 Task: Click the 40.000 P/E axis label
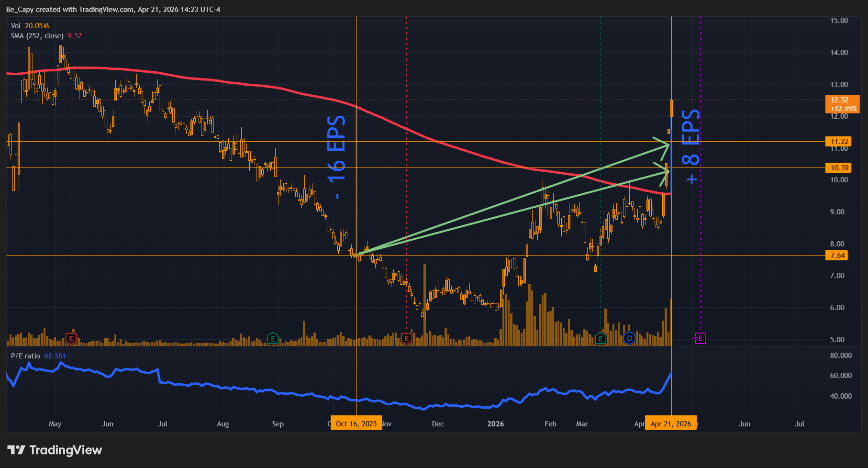(x=841, y=396)
